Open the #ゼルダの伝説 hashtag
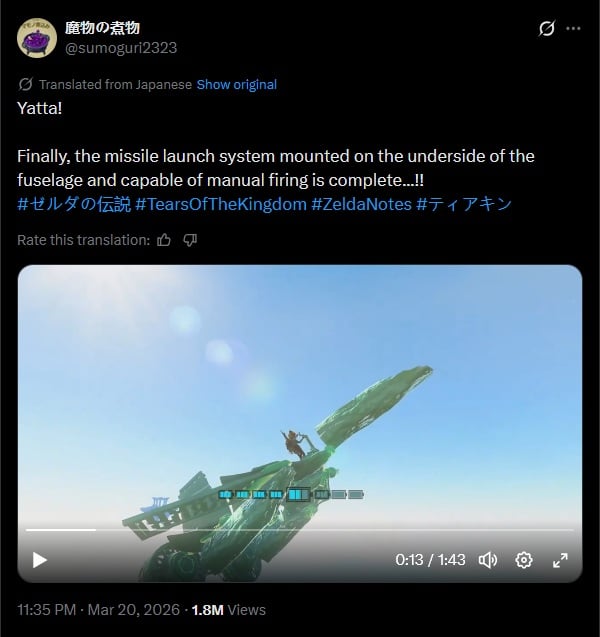Viewport: 600px width, 637px height. 74,204
